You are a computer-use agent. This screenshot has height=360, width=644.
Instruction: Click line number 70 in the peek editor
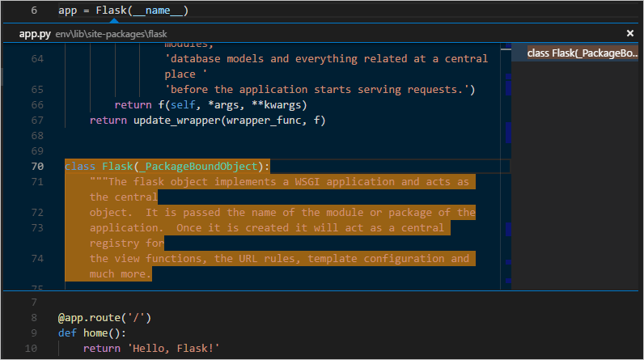(37, 167)
